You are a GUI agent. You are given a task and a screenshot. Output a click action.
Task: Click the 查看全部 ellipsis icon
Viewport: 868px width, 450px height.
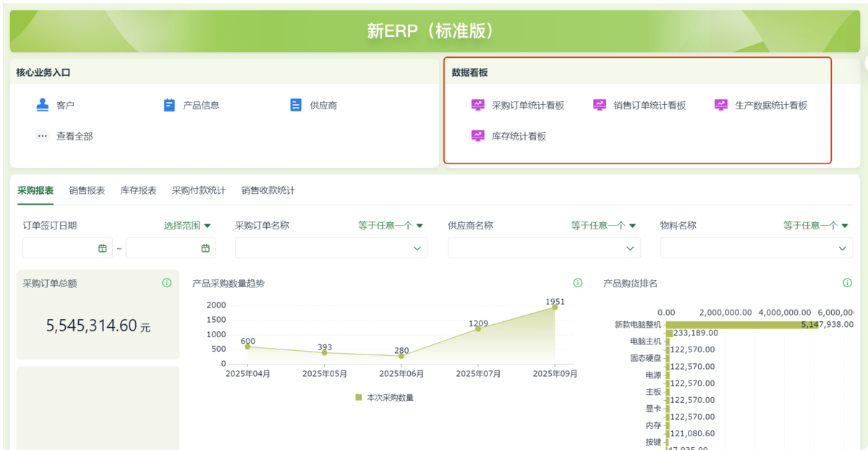pyautogui.click(x=43, y=136)
